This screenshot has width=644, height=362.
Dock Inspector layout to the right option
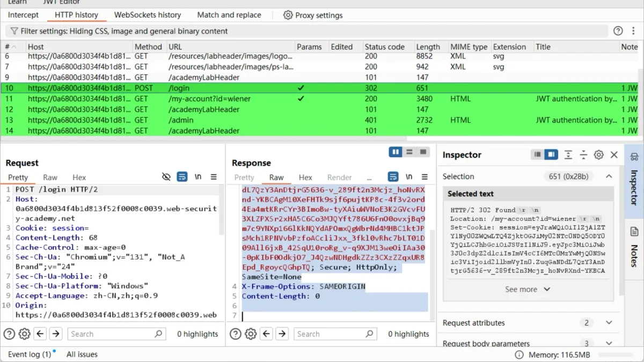pos(551,155)
